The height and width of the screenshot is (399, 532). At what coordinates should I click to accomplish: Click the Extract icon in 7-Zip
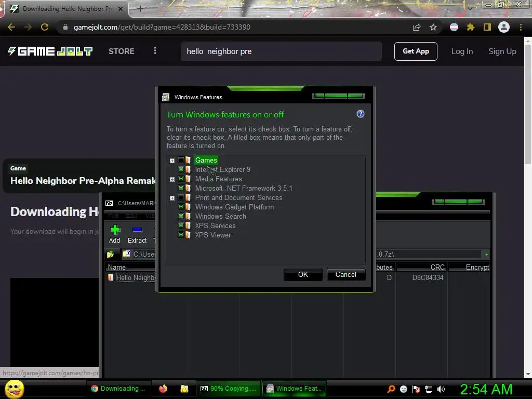coord(137,234)
